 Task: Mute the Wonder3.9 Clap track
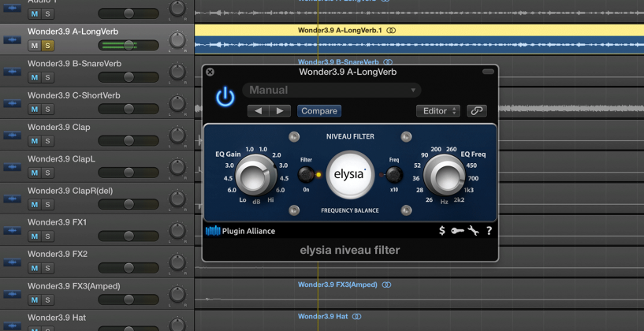click(35, 141)
